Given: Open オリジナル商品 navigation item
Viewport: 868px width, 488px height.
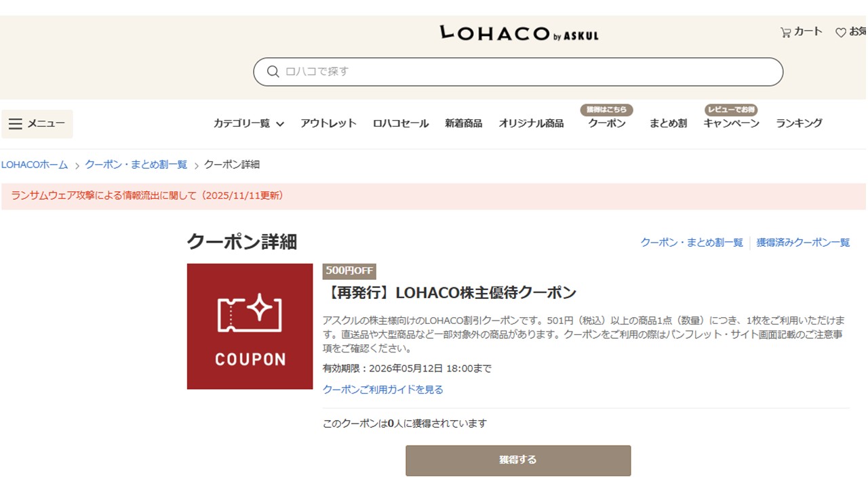Looking at the screenshot, I should click(531, 123).
